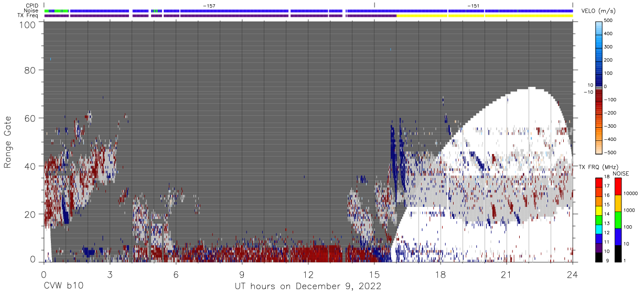Click the '-10' label left of velocity colorbar
644x297 pixels.
click(x=588, y=92)
